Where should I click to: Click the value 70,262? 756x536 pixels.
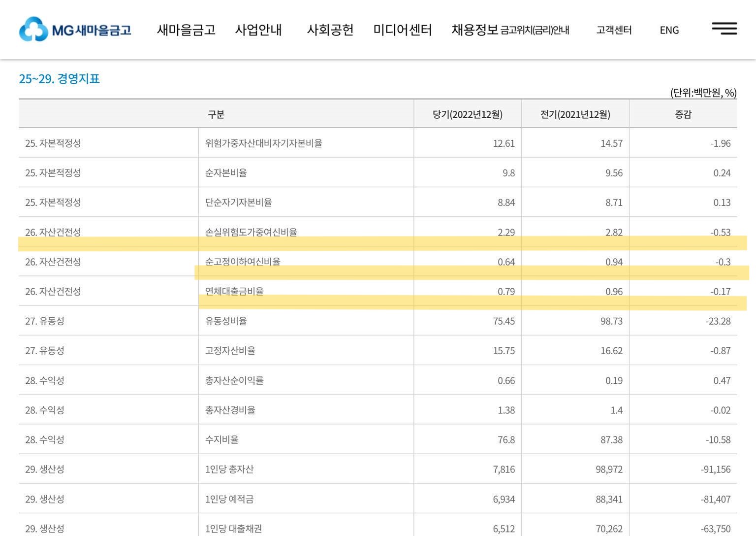coord(609,529)
